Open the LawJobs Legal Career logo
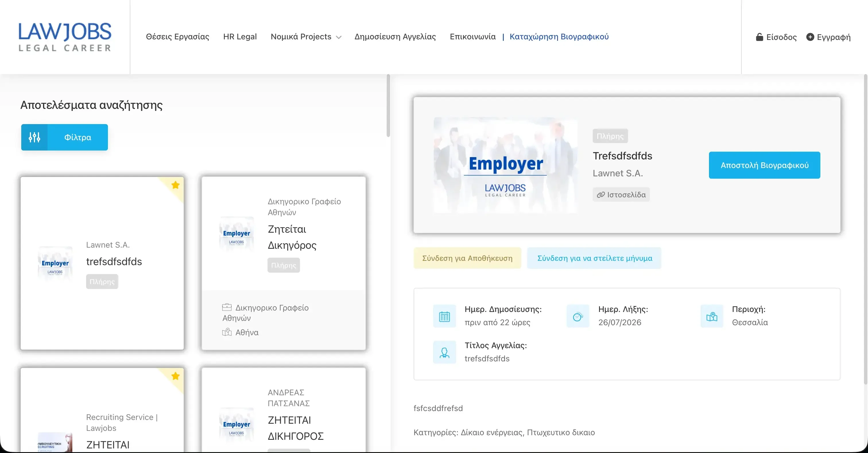This screenshot has height=453, width=868. [65, 37]
